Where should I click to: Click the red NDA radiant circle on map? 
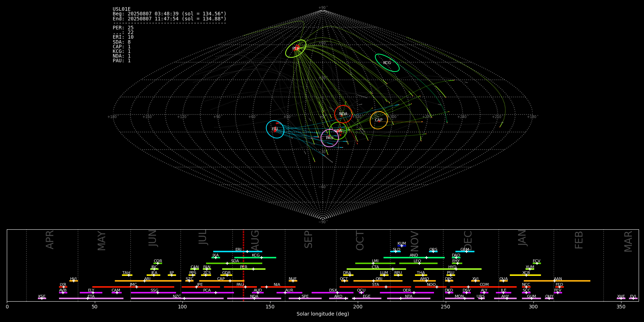343,114
